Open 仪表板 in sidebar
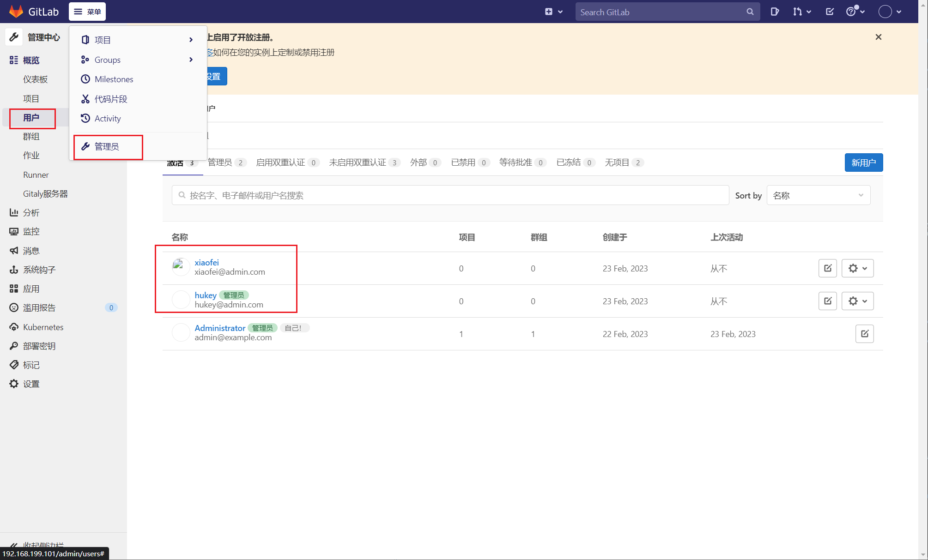928x560 pixels. click(35, 79)
